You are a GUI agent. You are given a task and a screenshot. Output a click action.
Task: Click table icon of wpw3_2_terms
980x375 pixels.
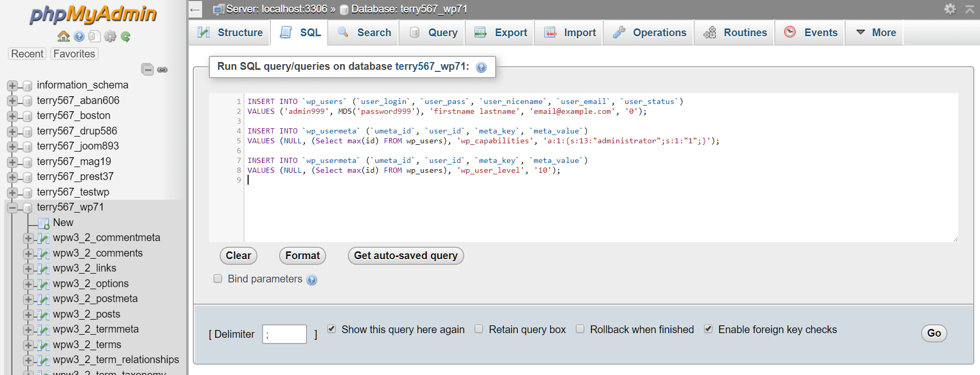pos(44,346)
